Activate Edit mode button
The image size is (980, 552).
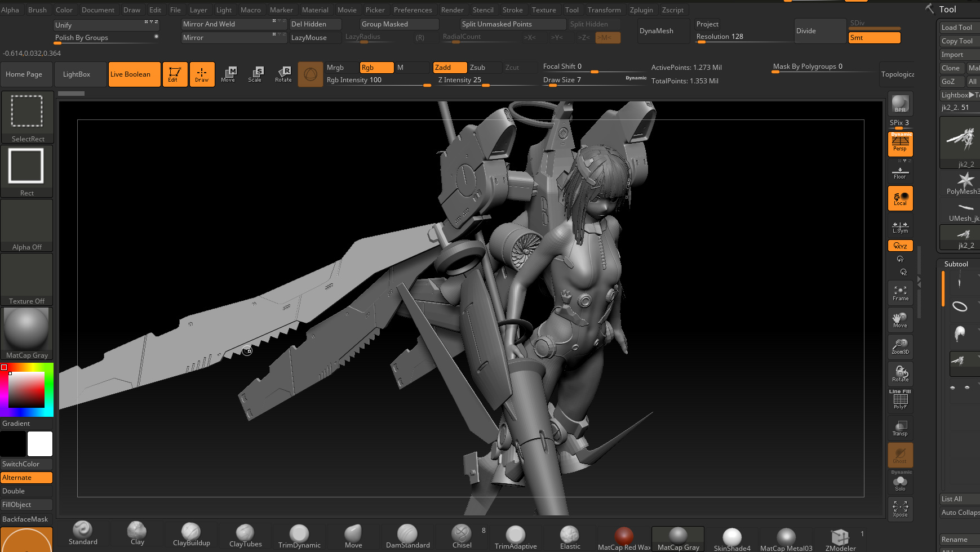(x=175, y=74)
